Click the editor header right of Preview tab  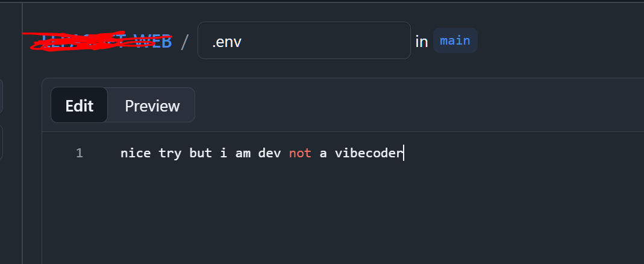[416, 105]
